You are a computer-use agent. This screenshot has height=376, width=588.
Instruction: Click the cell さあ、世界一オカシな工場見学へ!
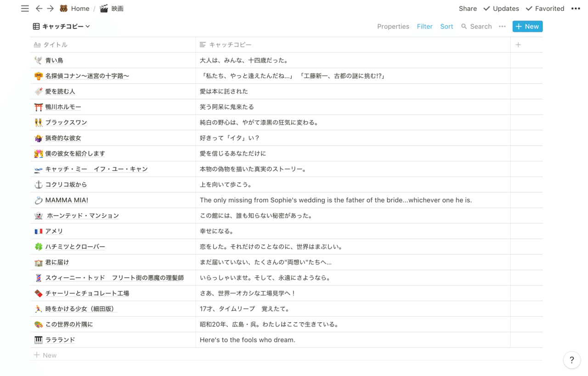tap(353, 293)
